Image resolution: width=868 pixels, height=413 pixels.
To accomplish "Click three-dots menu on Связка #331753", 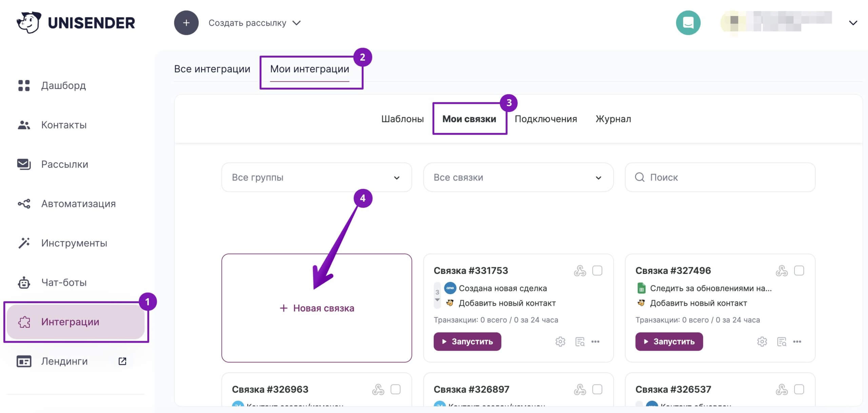I will click(x=595, y=341).
